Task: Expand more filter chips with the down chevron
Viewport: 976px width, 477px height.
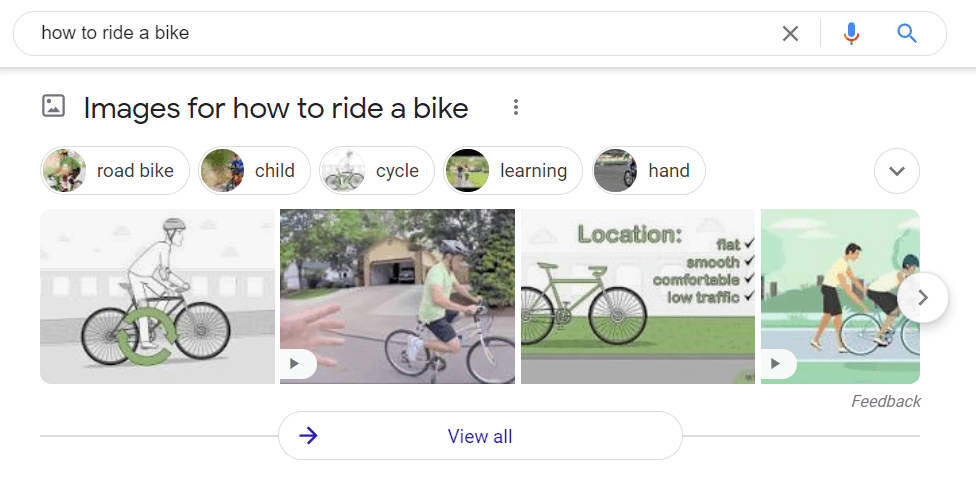Action: pyautogui.click(x=896, y=171)
